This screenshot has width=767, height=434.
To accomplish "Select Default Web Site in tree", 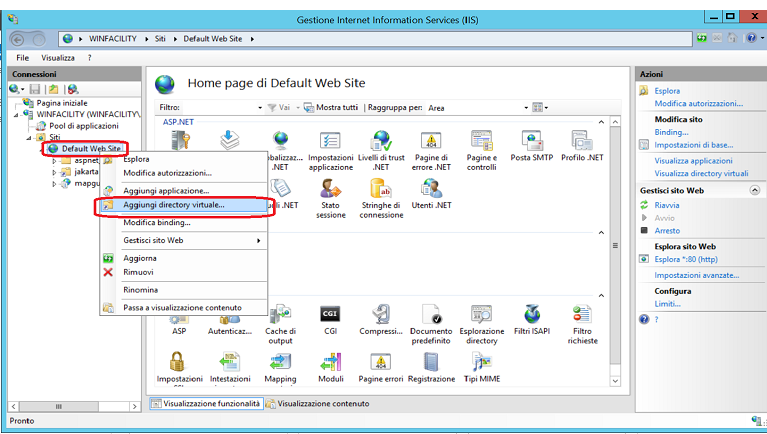I will tap(91, 149).
